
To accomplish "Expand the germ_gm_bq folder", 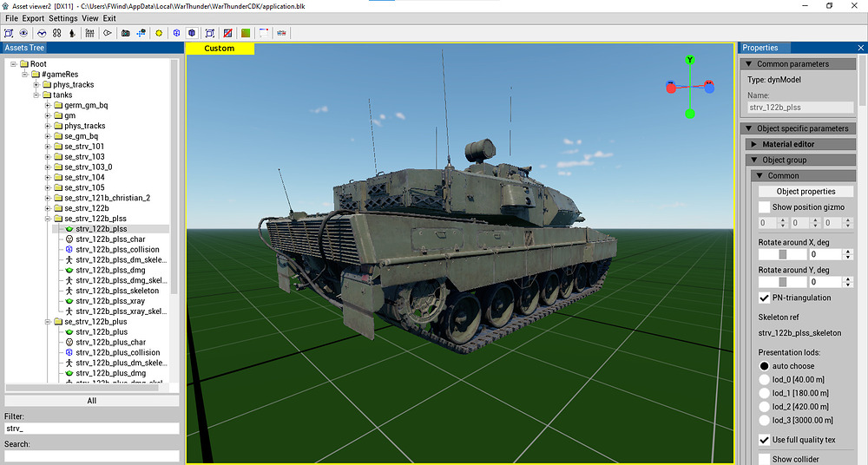I will pyautogui.click(x=48, y=105).
